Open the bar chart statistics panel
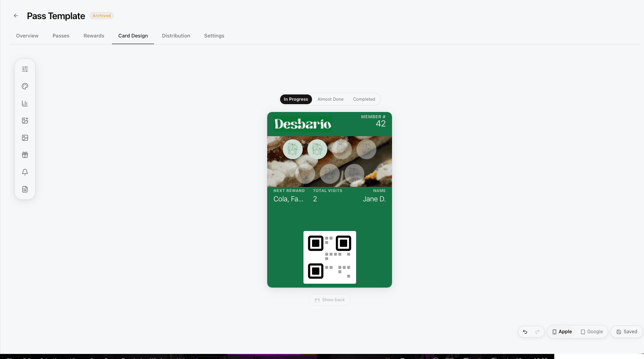The width and height of the screenshot is (644, 359). (25, 103)
